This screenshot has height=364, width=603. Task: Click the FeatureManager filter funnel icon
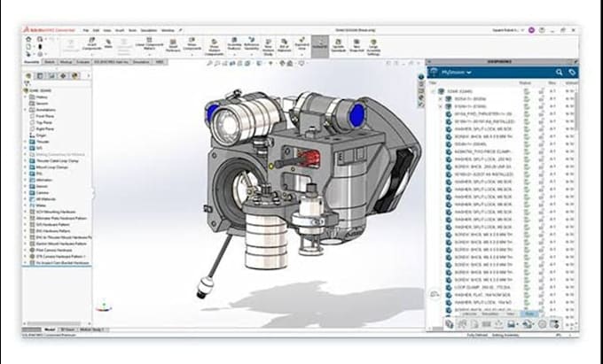27,82
